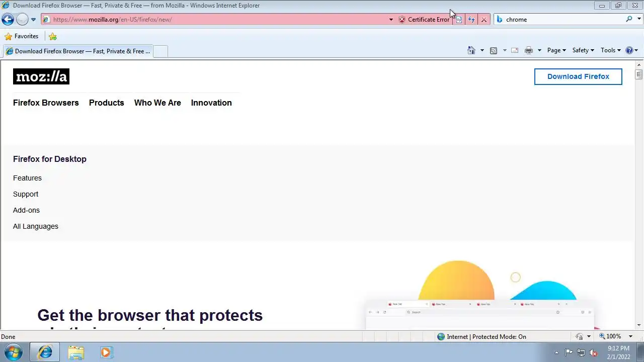
Task: Open the Firefox Browsers navigation menu
Action: (46, 103)
